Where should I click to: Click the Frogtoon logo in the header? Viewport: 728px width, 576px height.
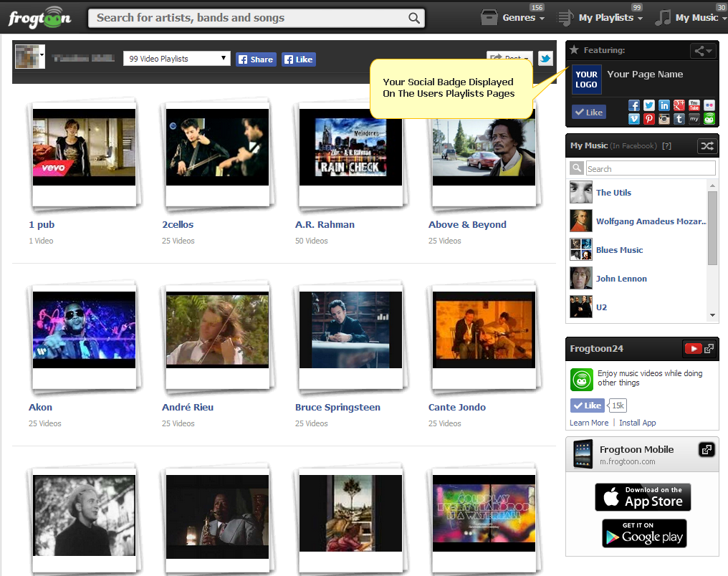[x=39, y=17]
